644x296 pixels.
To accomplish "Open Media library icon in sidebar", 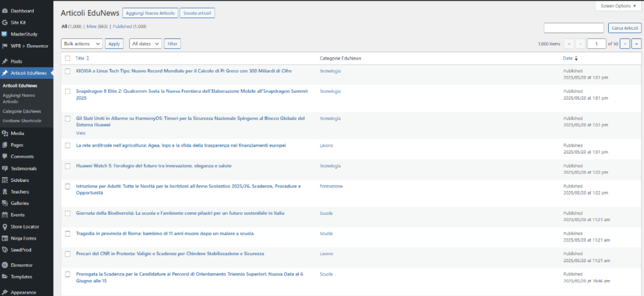I will pyautogui.click(x=5, y=133).
